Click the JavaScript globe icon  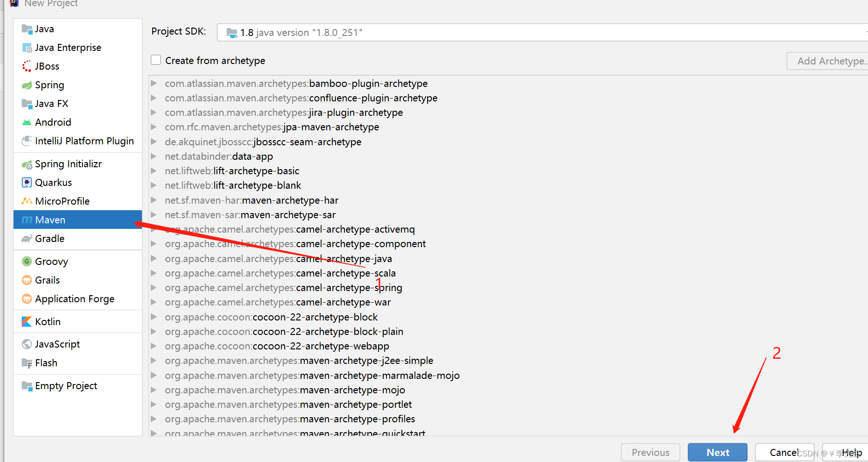click(x=27, y=344)
